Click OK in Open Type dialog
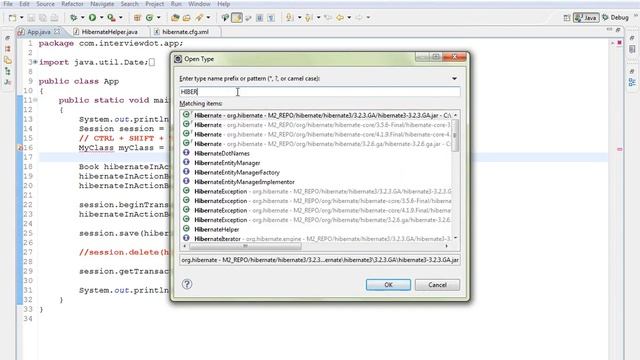This screenshot has height=360, width=640. pos(388,285)
